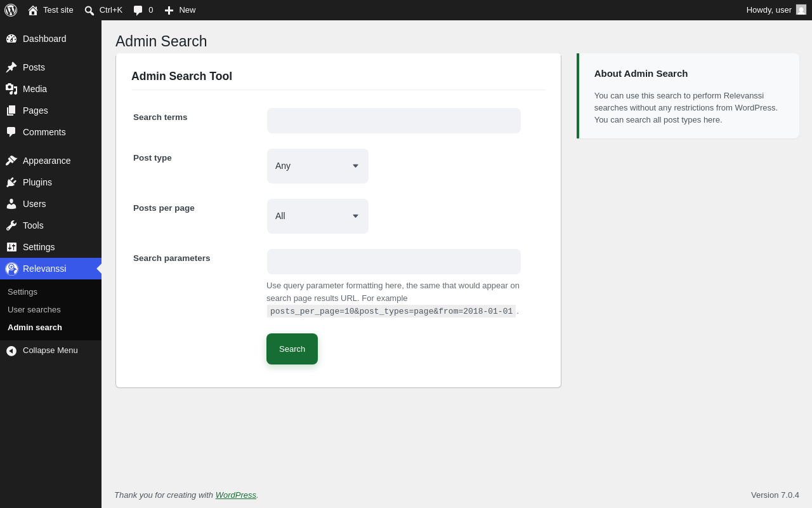Click the Users person icon
This screenshot has height=508, width=812.
pyautogui.click(x=11, y=204)
